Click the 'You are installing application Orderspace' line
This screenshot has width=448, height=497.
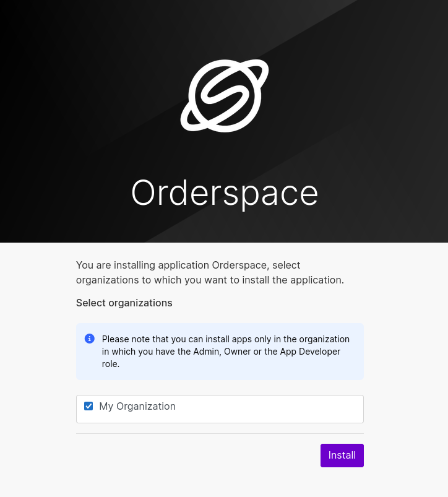188,265
